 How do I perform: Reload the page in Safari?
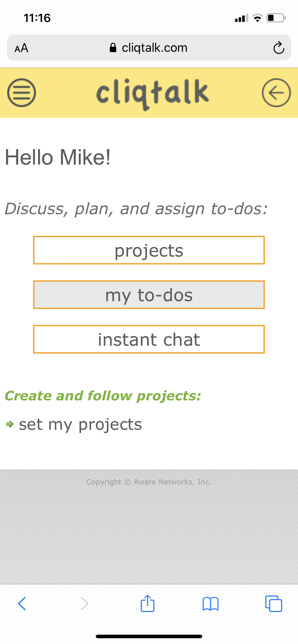coord(279,47)
